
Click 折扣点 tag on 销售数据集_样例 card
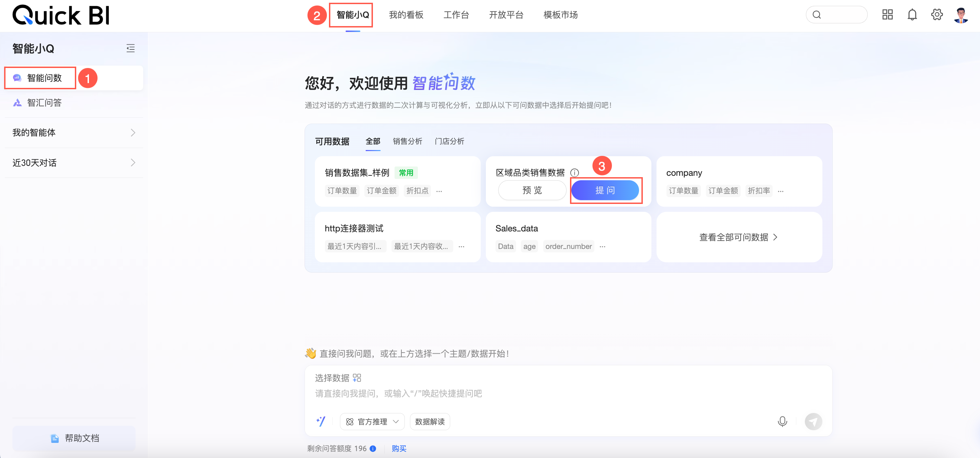tap(417, 191)
